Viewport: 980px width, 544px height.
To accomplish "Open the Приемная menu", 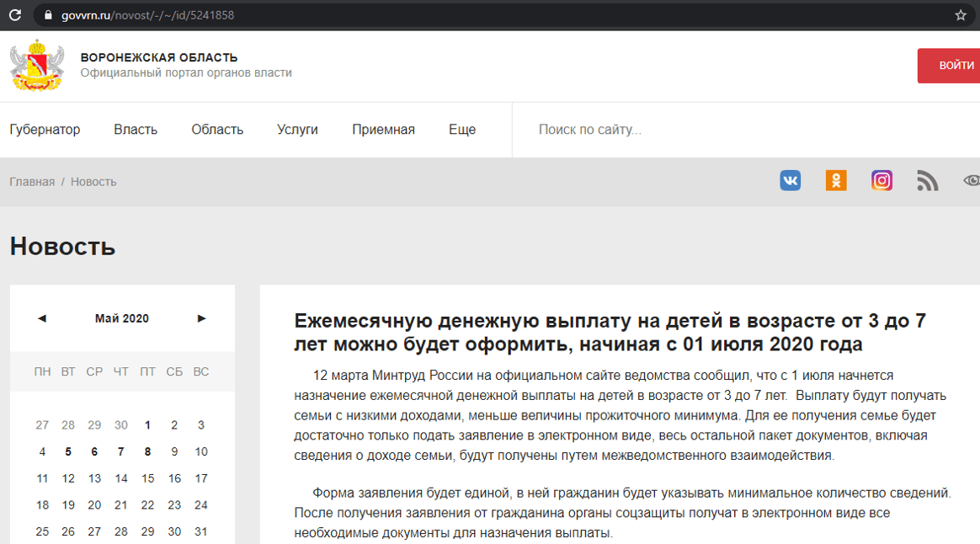I will click(383, 130).
